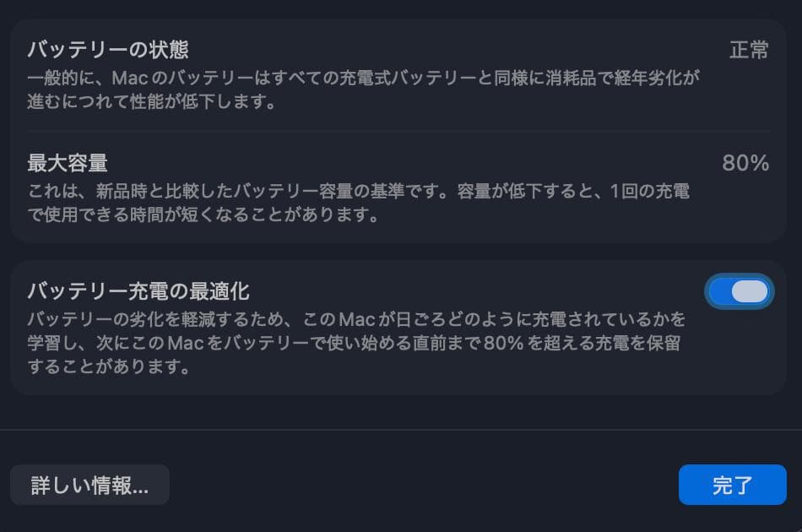Click the 正常 battery status value
This screenshot has width=802, height=532.
pos(749,50)
